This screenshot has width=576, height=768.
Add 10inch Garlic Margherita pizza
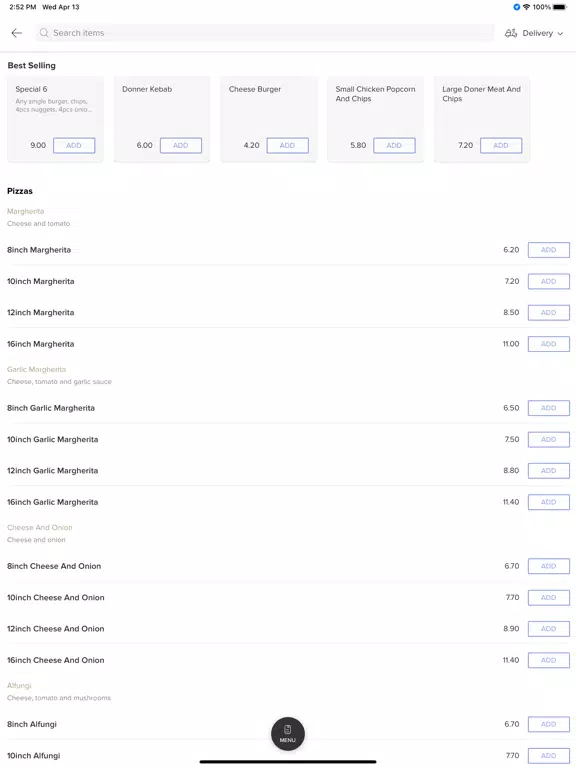point(549,439)
